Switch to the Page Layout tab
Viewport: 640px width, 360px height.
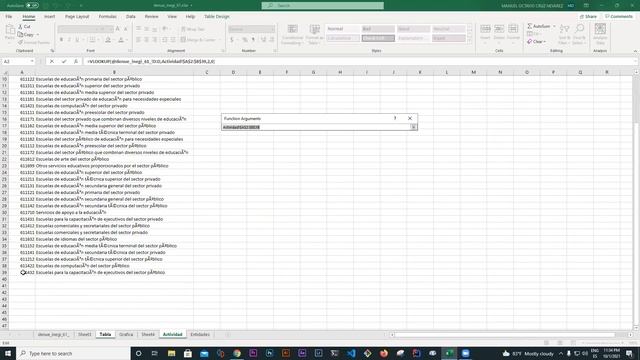pos(77,16)
